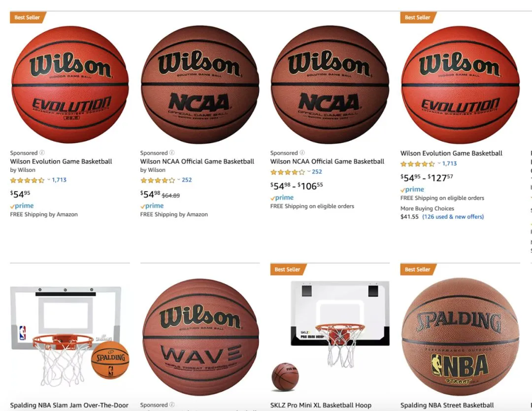Image resolution: width=532 pixels, height=411 pixels.
Task: Click the Wilson Wave basketball image
Action: [200, 337]
